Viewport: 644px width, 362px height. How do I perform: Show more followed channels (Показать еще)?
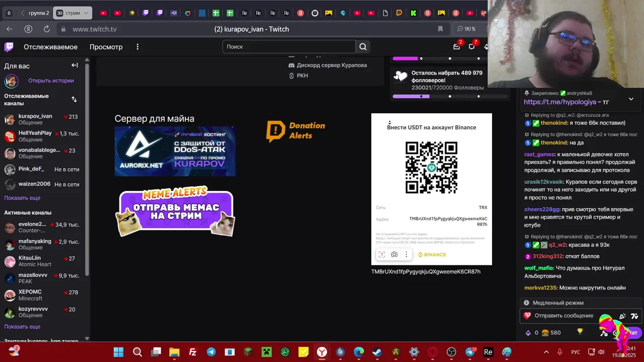tap(22, 198)
